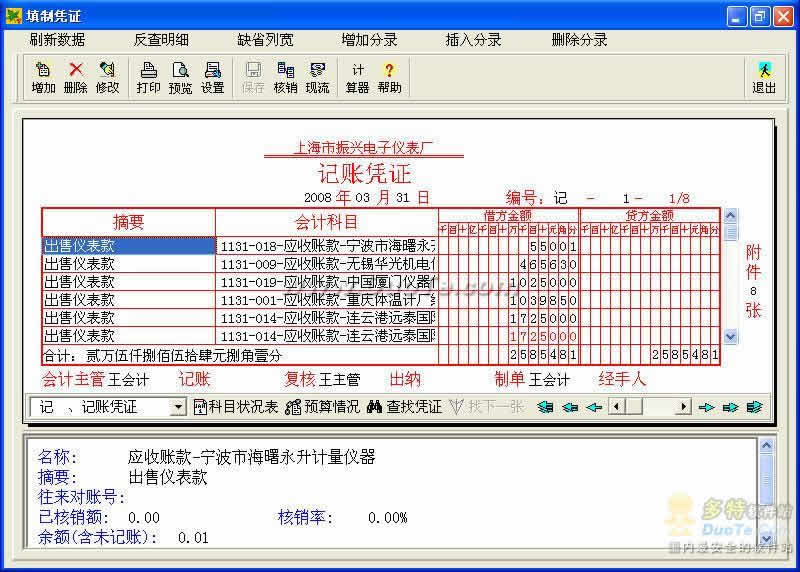Click the 查找凭证 search button
This screenshot has width=800, height=572.
click(x=405, y=407)
